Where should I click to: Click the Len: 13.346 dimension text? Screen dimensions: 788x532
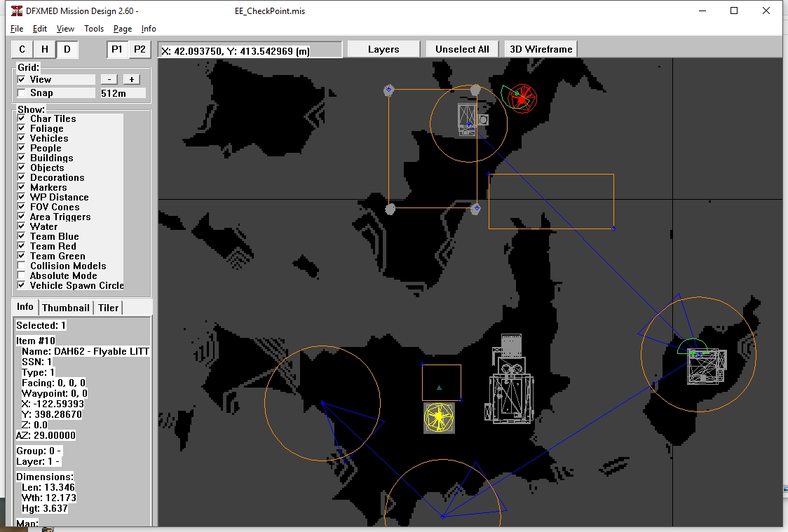pyautogui.click(x=48, y=487)
